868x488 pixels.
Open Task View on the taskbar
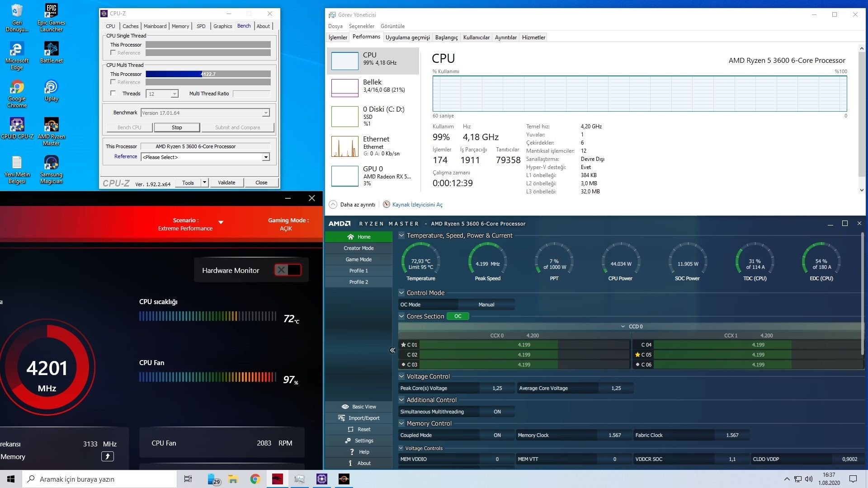pos(188,479)
